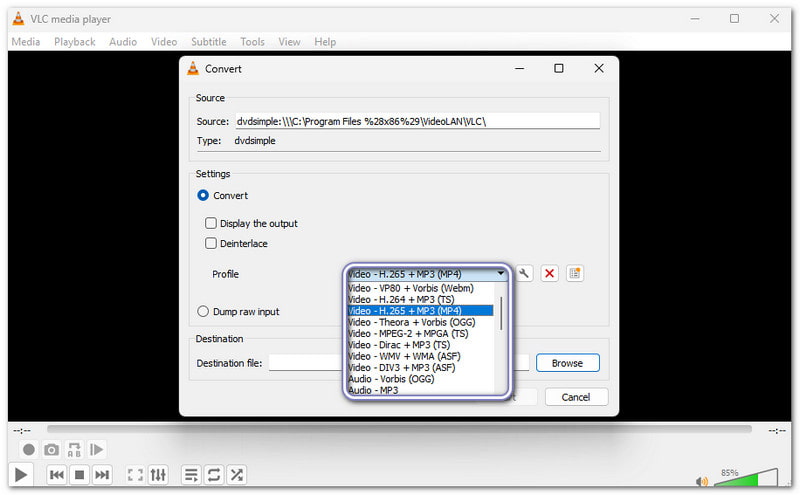Check the Deinterlace option
Screen dimensions: 800x495
click(x=211, y=244)
